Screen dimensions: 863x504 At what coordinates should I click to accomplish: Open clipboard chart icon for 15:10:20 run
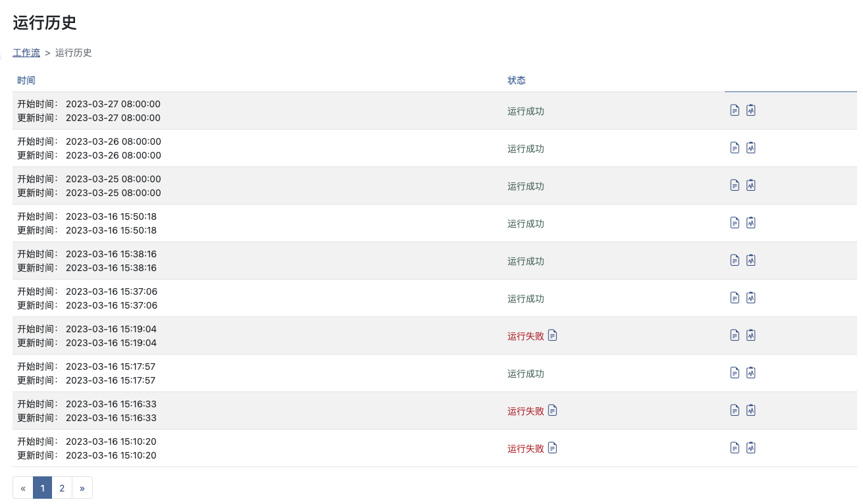tap(751, 447)
